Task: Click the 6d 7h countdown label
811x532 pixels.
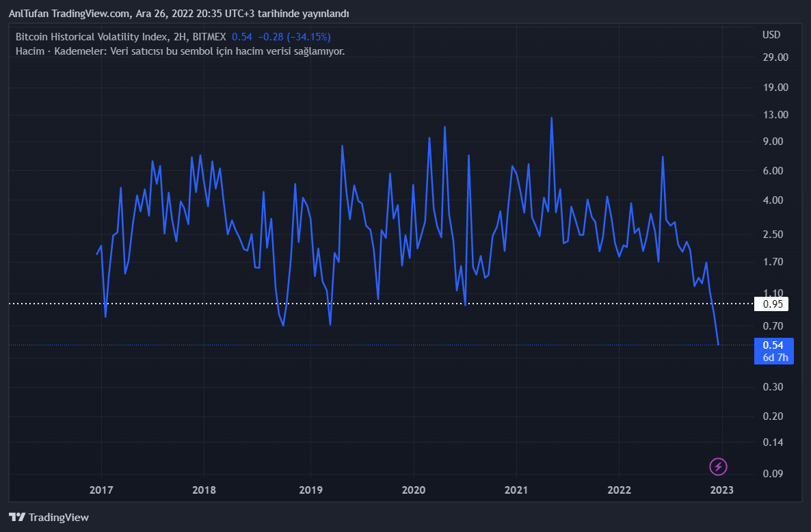Action: coord(773,357)
